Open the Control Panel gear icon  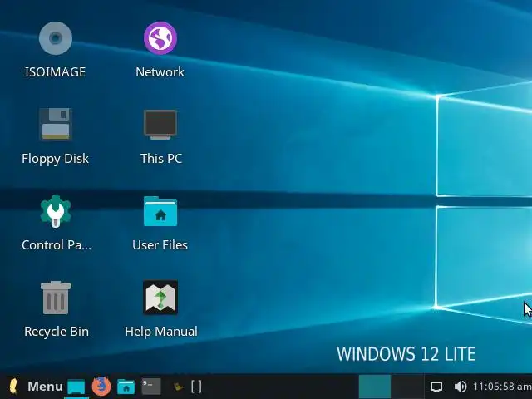[56, 211]
